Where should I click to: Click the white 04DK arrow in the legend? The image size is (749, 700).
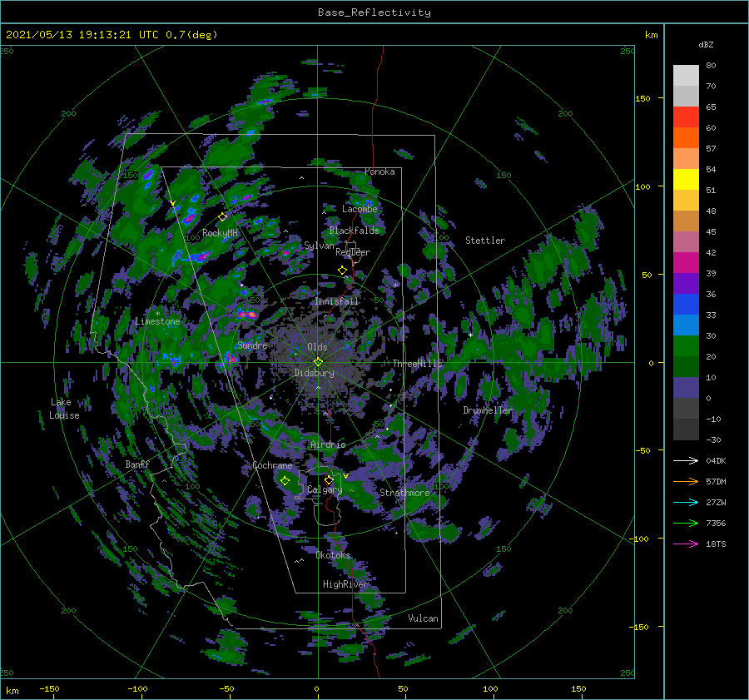coord(686,460)
